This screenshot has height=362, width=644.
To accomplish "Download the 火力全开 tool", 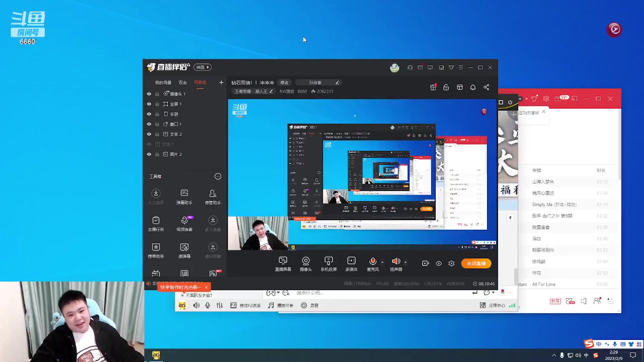I will [156, 196].
